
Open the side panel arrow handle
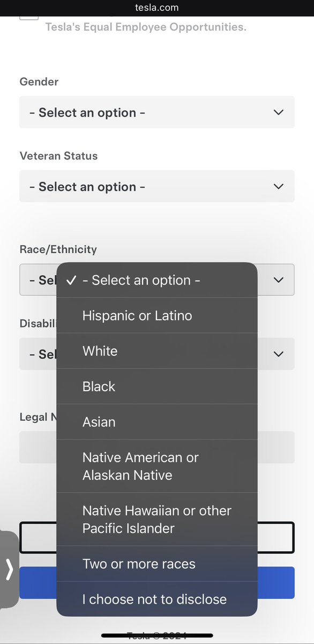[x=9, y=569]
